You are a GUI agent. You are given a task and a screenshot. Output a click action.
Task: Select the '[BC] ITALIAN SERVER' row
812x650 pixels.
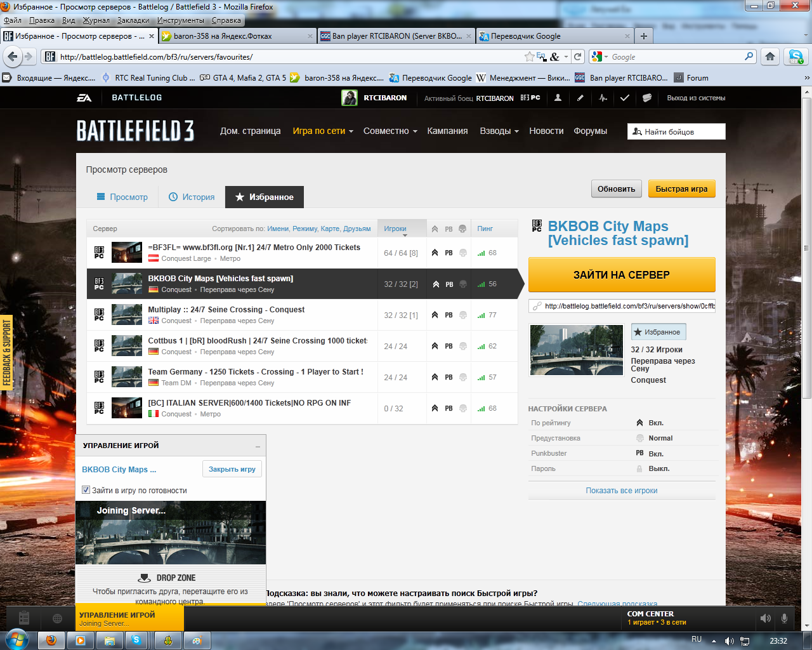click(302, 409)
